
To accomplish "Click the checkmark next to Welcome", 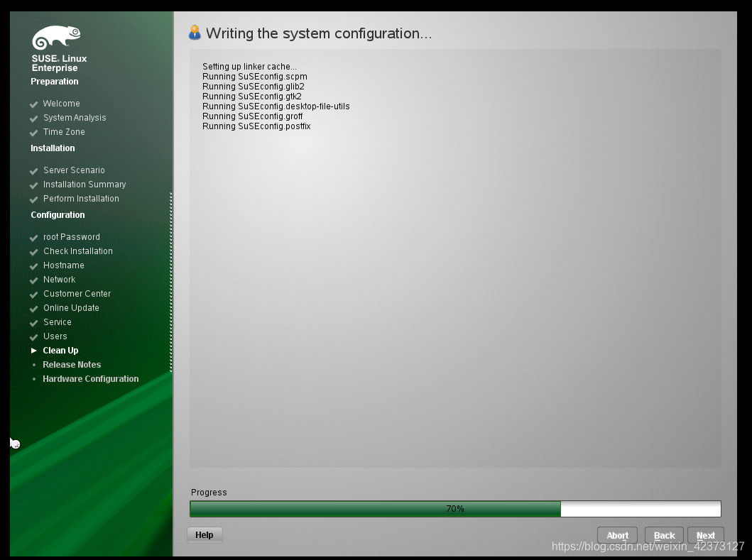I will [33, 104].
